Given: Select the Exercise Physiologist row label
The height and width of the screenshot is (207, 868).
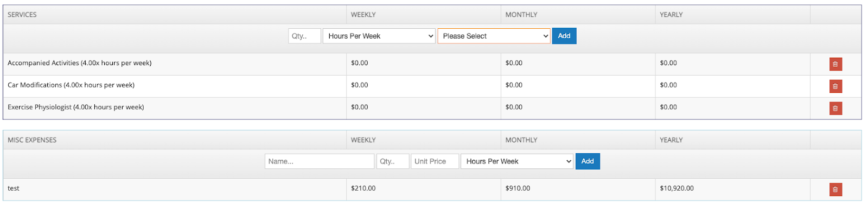Looking at the screenshot, I should pyautogui.click(x=76, y=107).
